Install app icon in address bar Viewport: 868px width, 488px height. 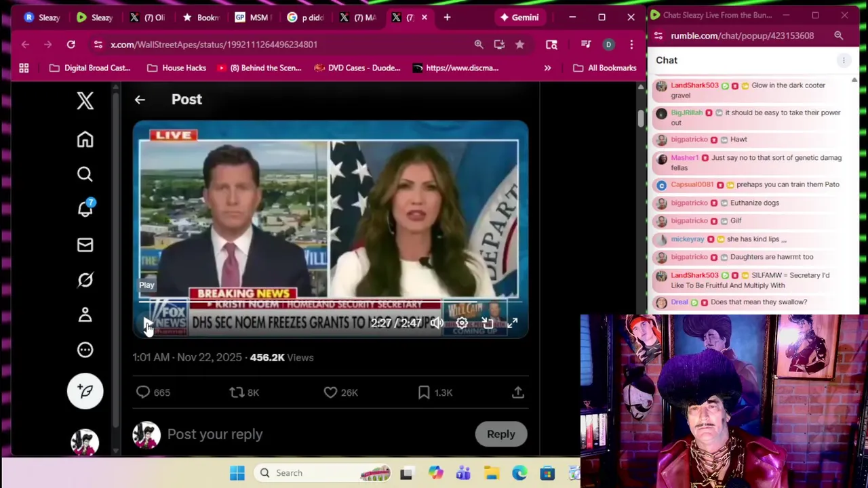pyautogui.click(x=499, y=44)
